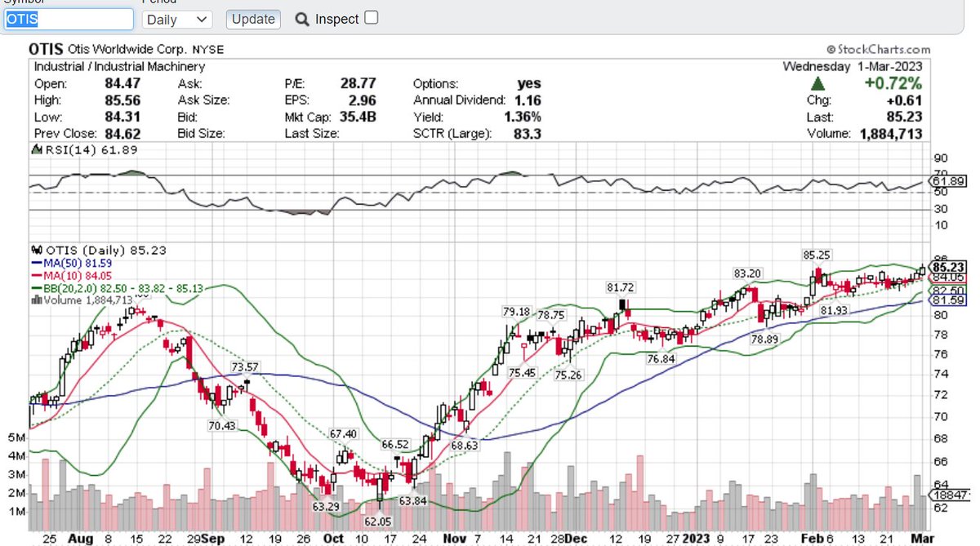Click the Mkt Cap value 35.4B

358,117
